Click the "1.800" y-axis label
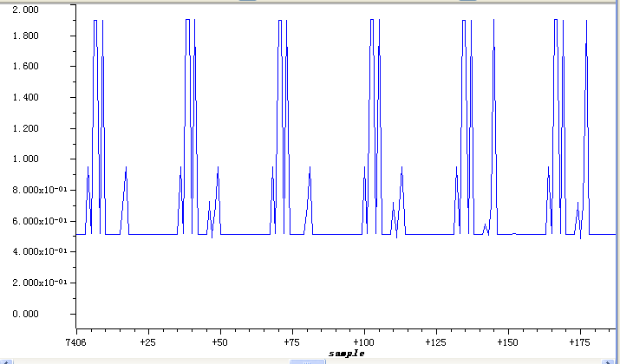The image size is (620, 364). 26,36
